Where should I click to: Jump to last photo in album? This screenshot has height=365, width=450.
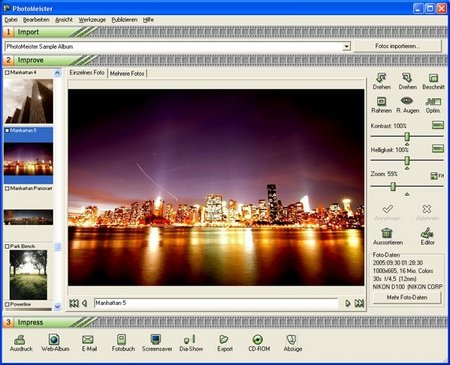(359, 303)
